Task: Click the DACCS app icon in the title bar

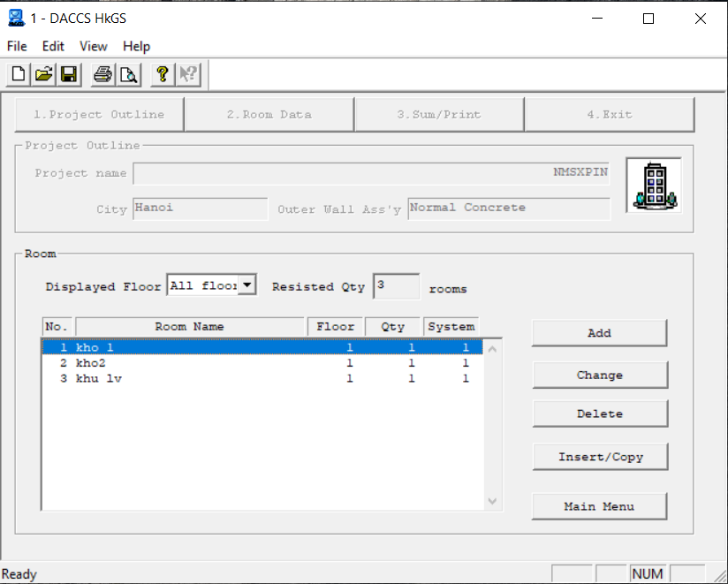Action: pyautogui.click(x=15, y=18)
